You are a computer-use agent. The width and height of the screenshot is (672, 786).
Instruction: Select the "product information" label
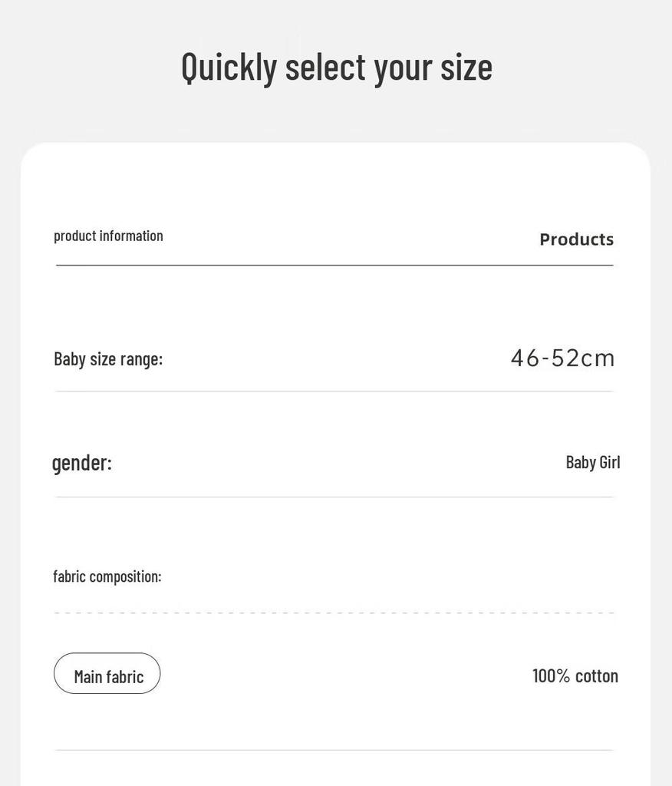click(108, 236)
